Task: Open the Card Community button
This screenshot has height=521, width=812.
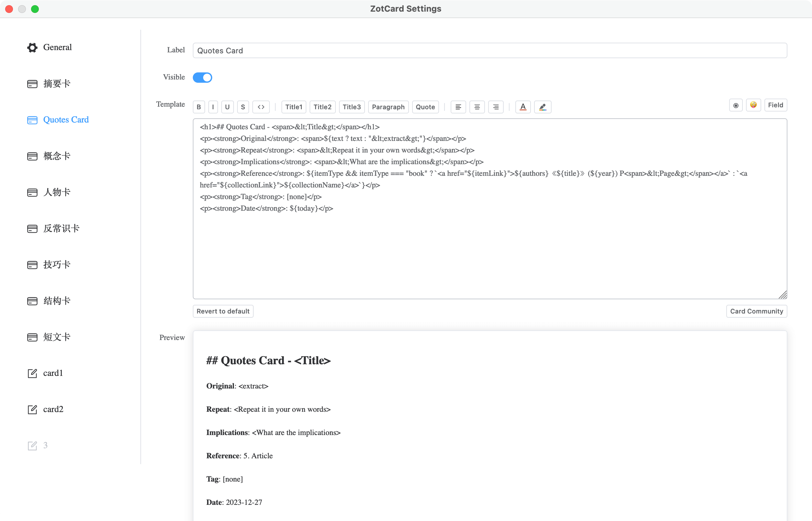Action: (756, 311)
